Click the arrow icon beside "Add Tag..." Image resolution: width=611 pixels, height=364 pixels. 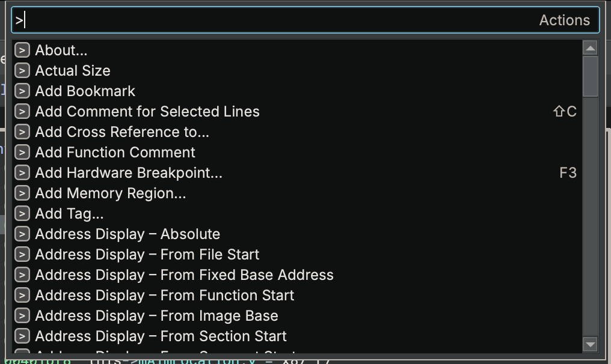(22, 213)
